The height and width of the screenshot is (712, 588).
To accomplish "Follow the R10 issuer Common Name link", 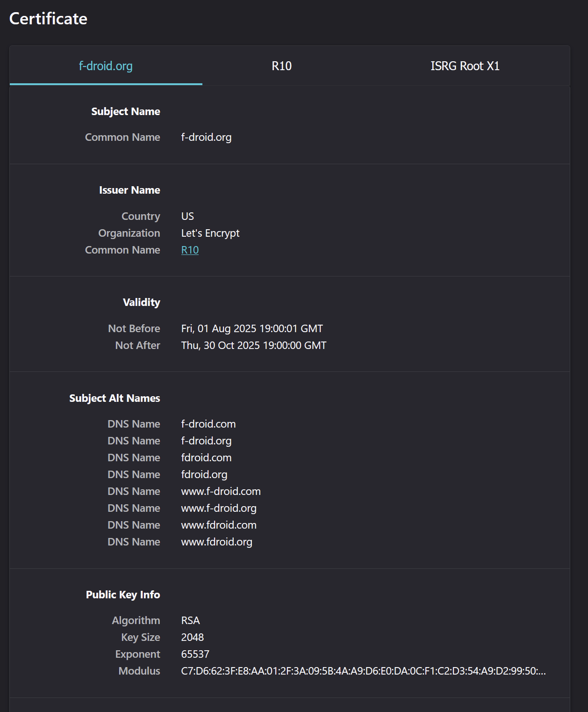I will pyautogui.click(x=190, y=250).
